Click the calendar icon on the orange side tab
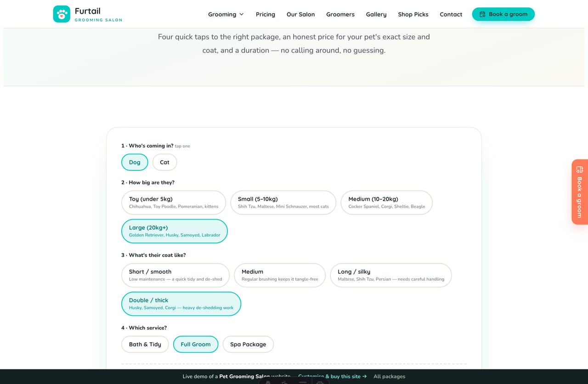This screenshot has height=384, width=588. (x=580, y=169)
